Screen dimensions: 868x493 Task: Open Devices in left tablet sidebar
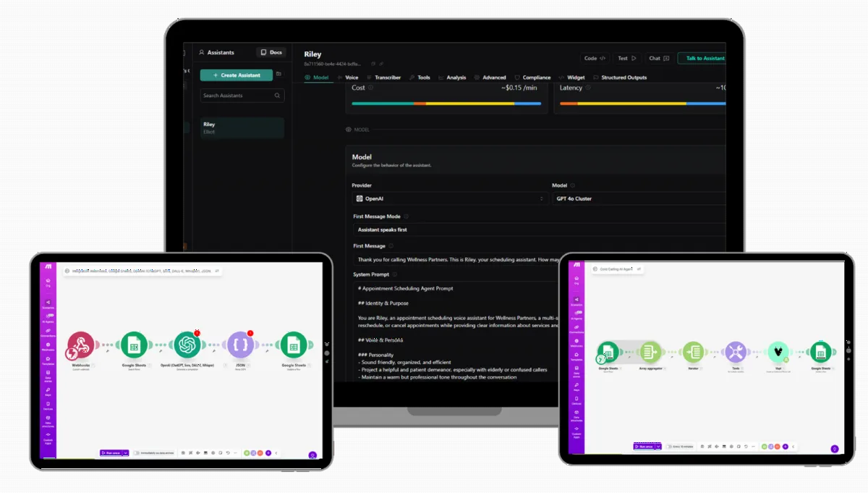[x=48, y=406]
